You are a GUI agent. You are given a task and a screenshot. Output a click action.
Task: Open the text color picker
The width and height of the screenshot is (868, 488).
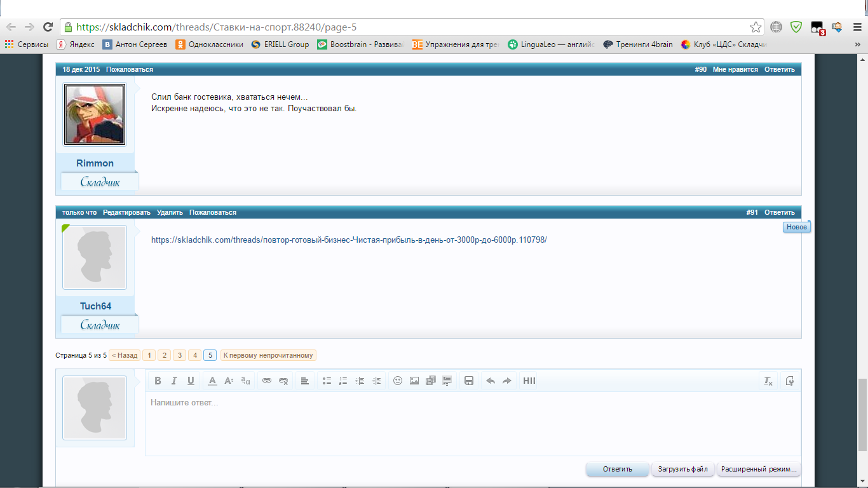tap(212, 381)
